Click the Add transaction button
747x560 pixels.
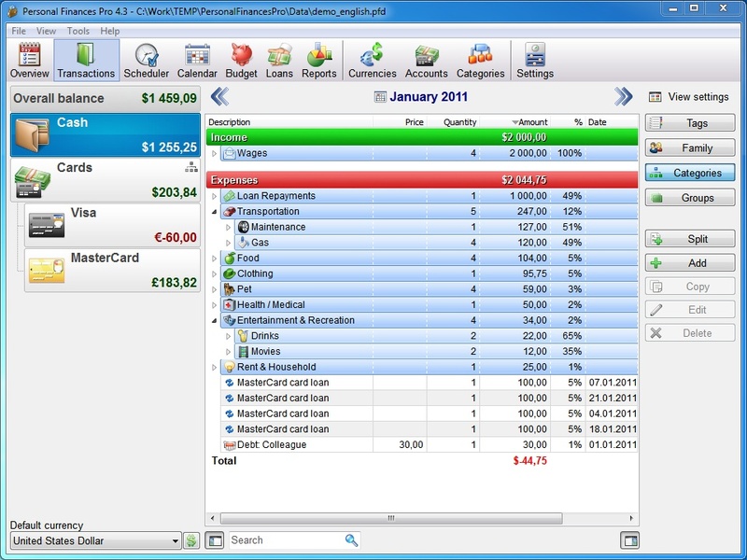click(689, 263)
